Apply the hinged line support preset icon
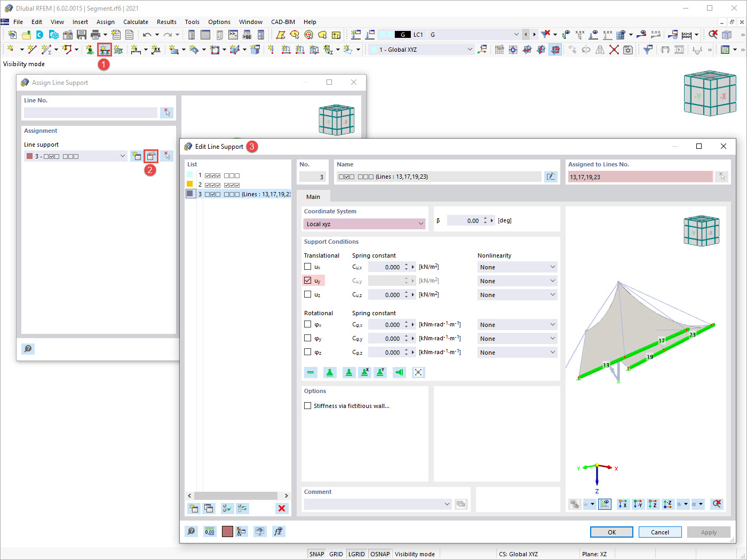The image size is (747, 560). [x=330, y=372]
